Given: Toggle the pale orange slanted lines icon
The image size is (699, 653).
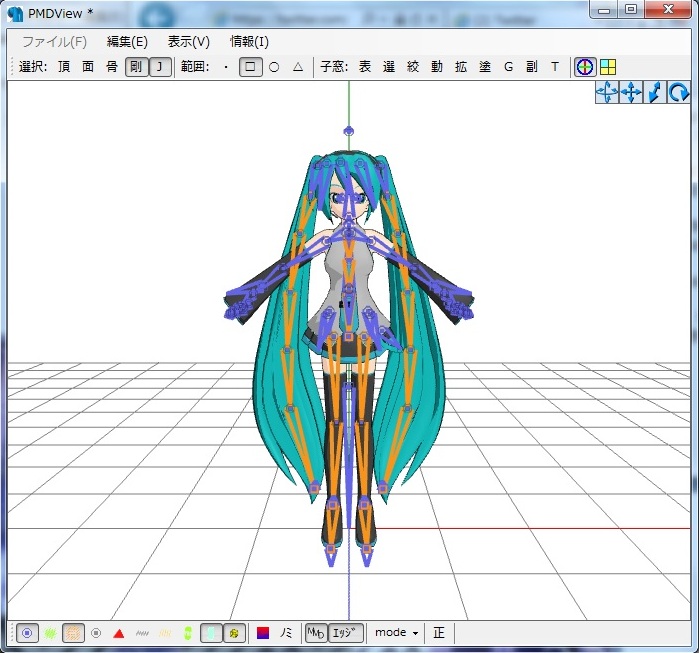Looking at the screenshot, I should (x=165, y=633).
